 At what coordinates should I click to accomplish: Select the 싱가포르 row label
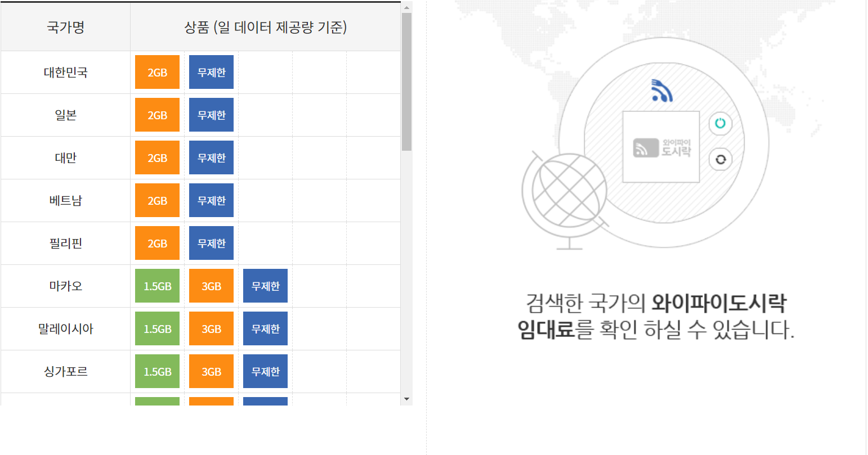(x=65, y=371)
